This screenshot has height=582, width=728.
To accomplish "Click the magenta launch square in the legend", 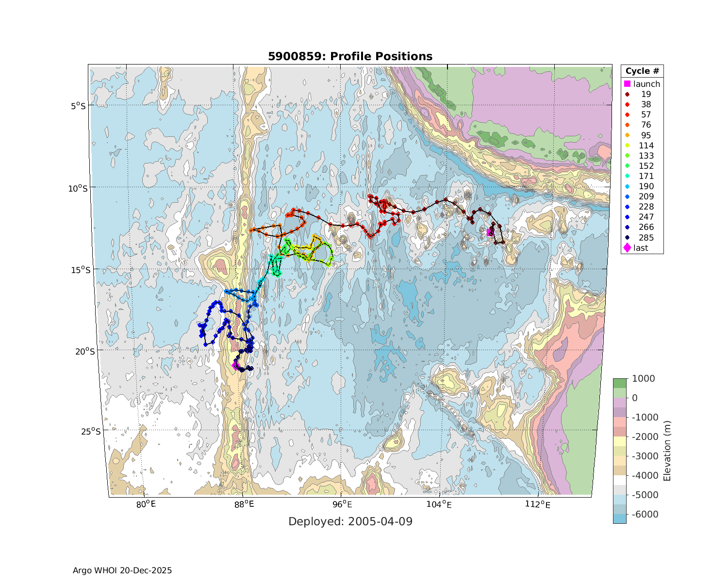I will tap(627, 84).
